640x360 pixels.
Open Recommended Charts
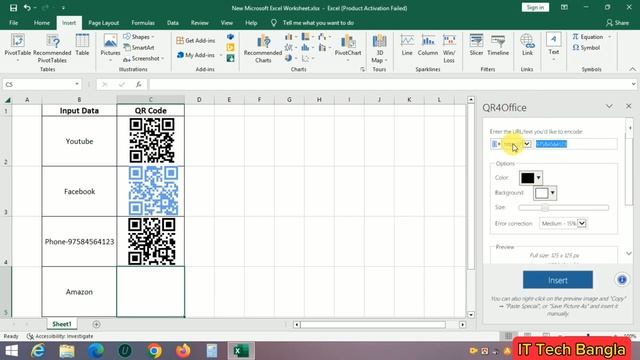click(x=263, y=48)
